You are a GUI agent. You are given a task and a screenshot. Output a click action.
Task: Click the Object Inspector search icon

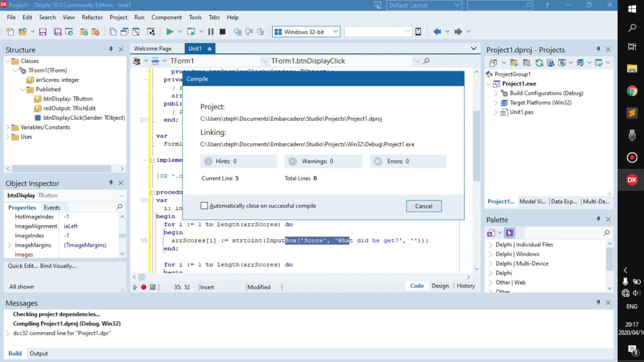tap(119, 207)
